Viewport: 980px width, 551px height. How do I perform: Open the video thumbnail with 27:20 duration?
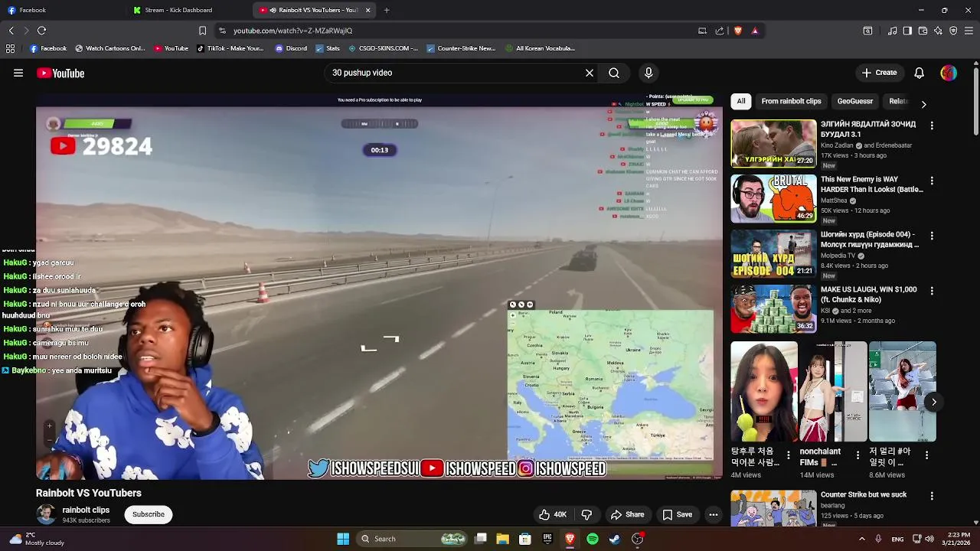pos(773,143)
